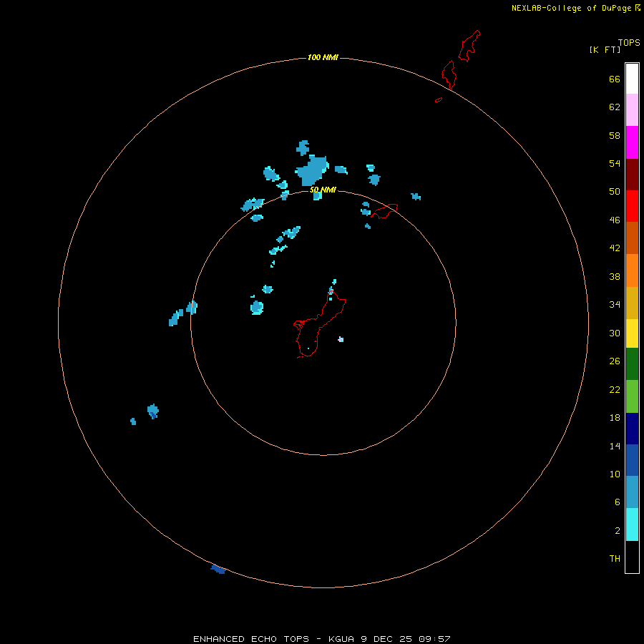The height and width of the screenshot is (644, 644).
Task: Click the bright red 50 kft swatch
Action: (x=632, y=206)
